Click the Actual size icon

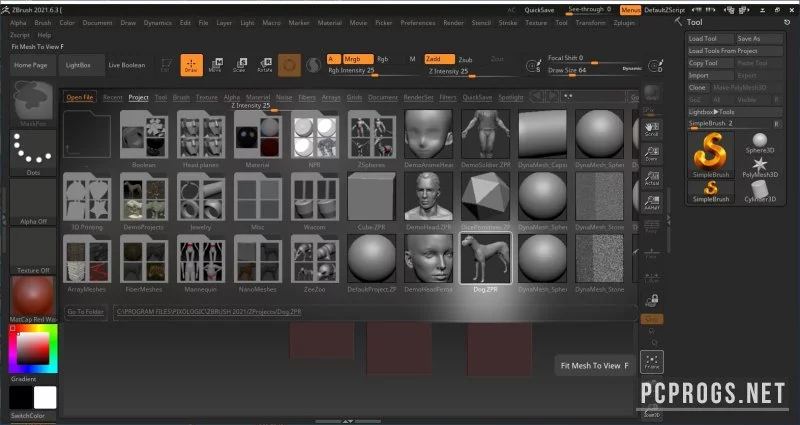[x=652, y=178]
